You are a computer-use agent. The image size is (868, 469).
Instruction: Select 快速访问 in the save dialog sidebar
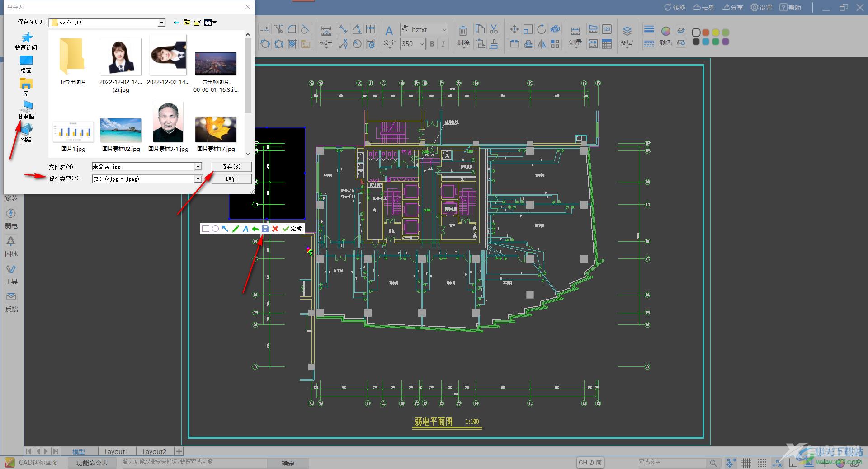point(26,41)
